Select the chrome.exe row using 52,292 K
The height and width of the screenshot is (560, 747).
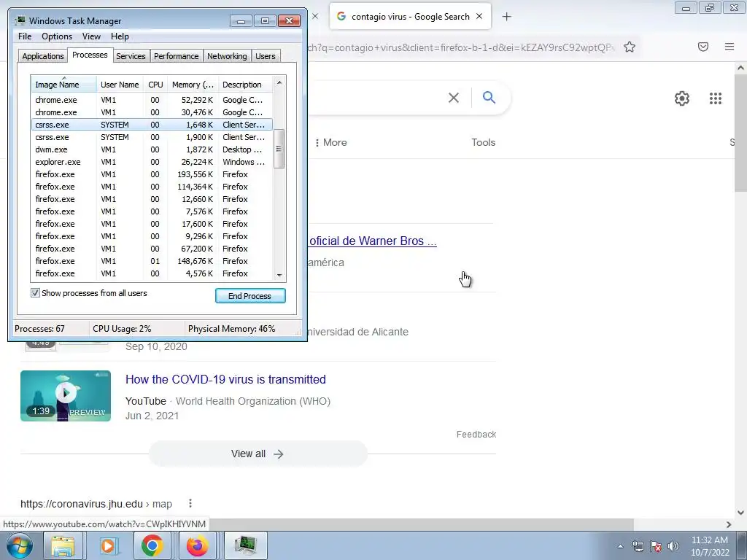tap(152, 100)
